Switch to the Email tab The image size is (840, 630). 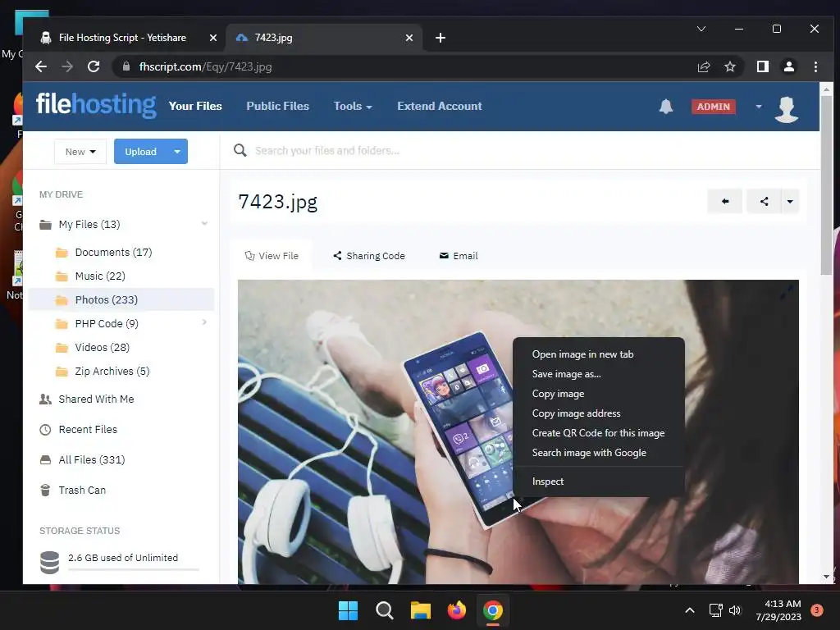click(x=459, y=256)
